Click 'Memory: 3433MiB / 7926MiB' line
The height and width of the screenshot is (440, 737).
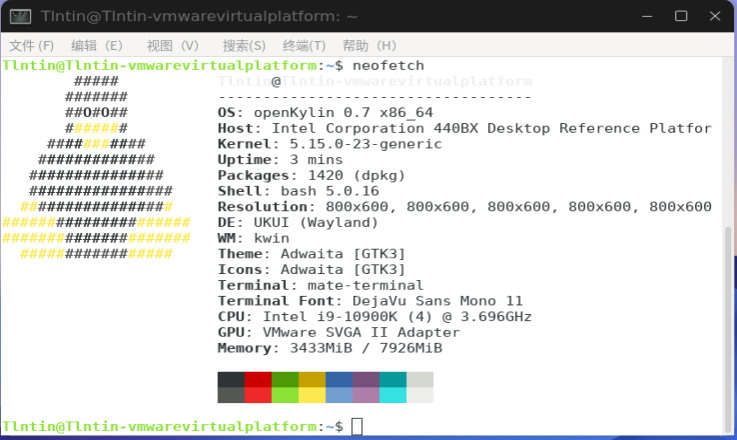pyautogui.click(x=330, y=348)
